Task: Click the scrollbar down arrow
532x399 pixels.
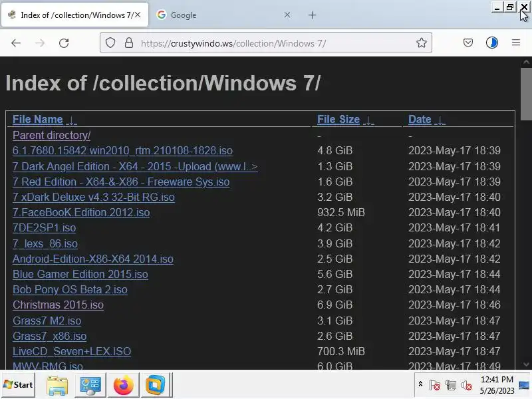Action: coord(526,364)
